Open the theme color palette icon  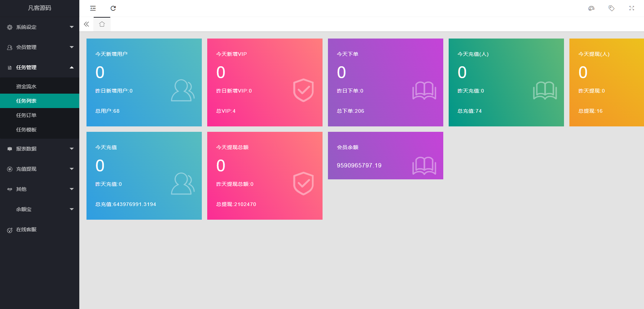tap(591, 8)
